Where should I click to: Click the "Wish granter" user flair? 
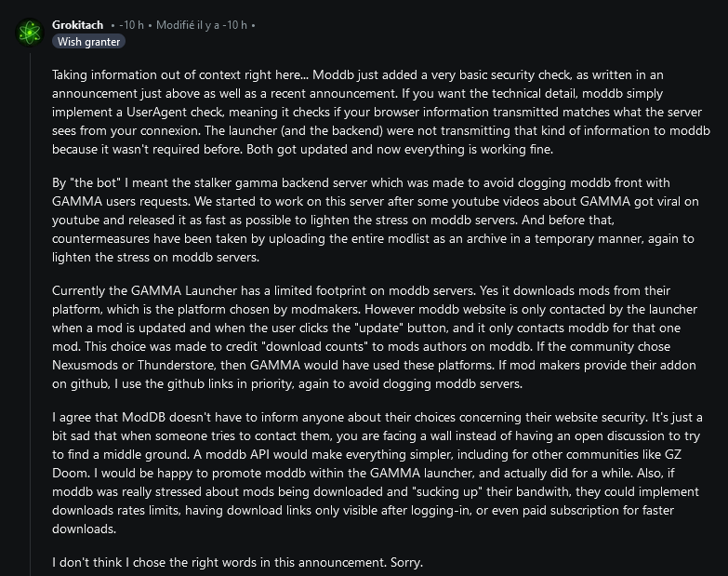coord(88,42)
